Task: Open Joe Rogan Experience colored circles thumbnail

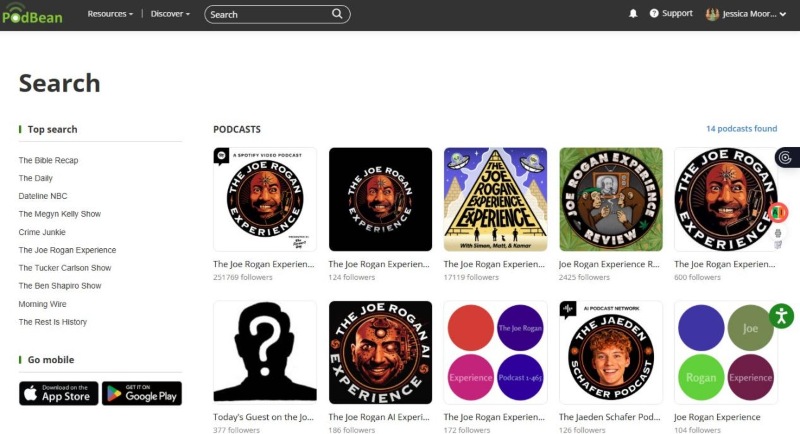Action: click(x=726, y=352)
